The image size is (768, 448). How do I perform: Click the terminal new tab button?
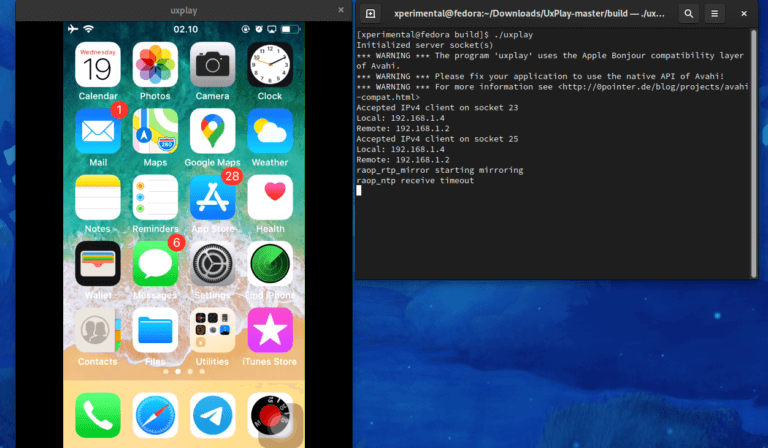pyautogui.click(x=370, y=14)
